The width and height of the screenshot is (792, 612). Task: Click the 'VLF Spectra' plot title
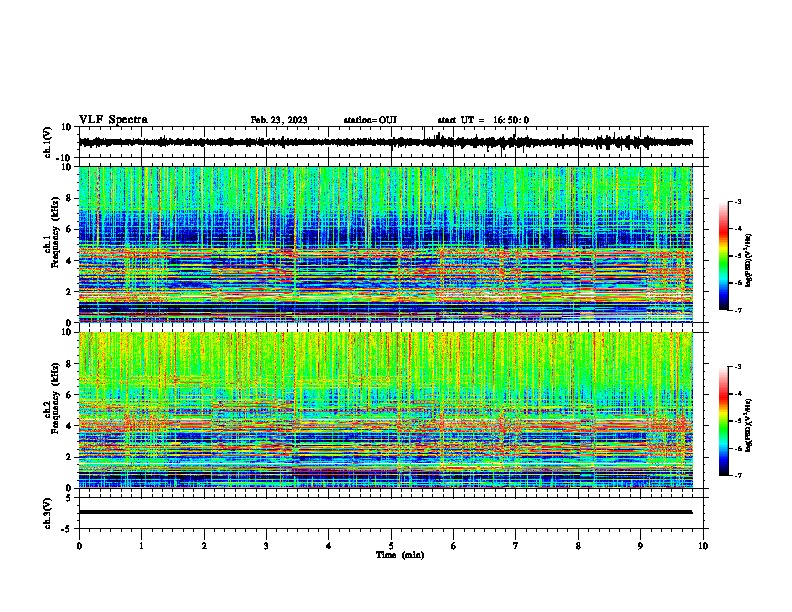113,120
